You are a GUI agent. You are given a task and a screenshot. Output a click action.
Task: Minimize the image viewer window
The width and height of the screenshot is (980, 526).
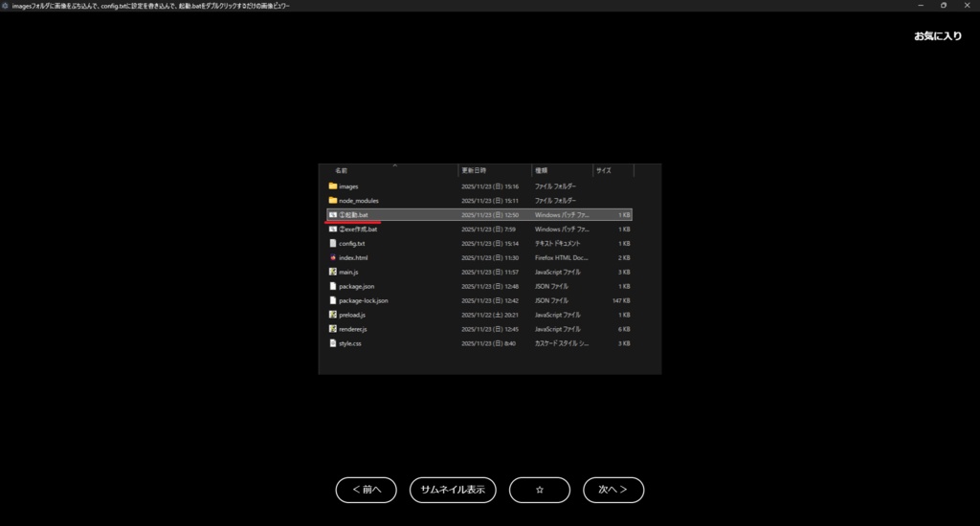tap(921, 6)
